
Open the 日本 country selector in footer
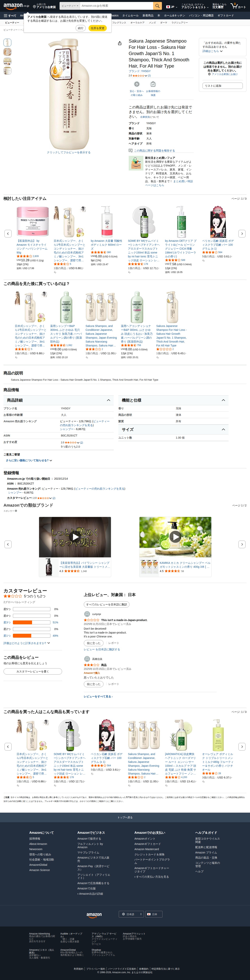click(154, 914)
